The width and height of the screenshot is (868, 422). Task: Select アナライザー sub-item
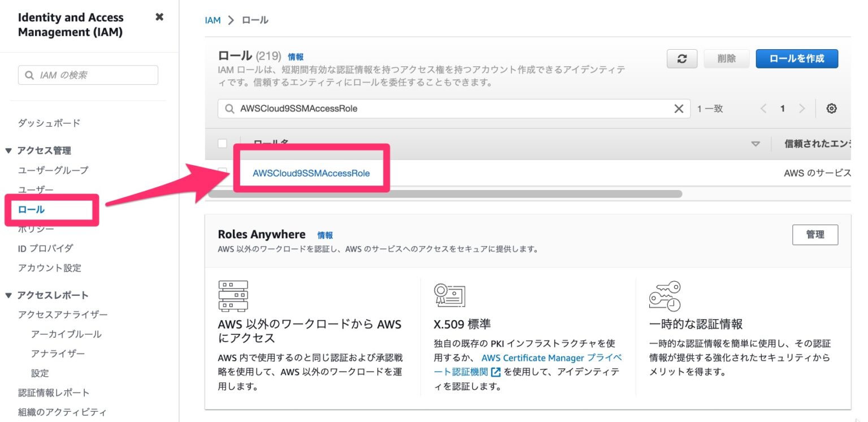click(x=58, y=354)
